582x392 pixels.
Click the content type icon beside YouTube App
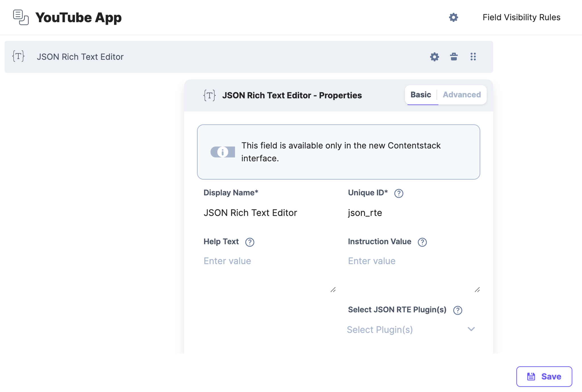point(21,17)
